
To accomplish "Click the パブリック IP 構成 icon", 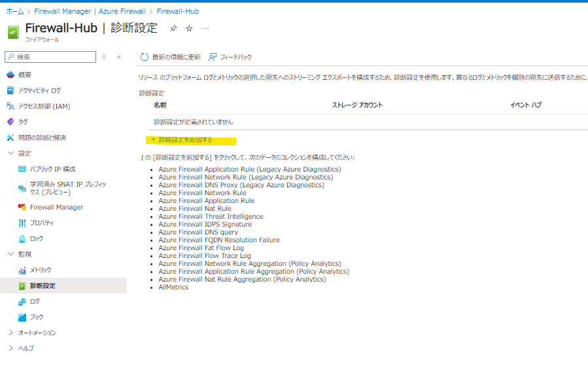I will 22,169.
